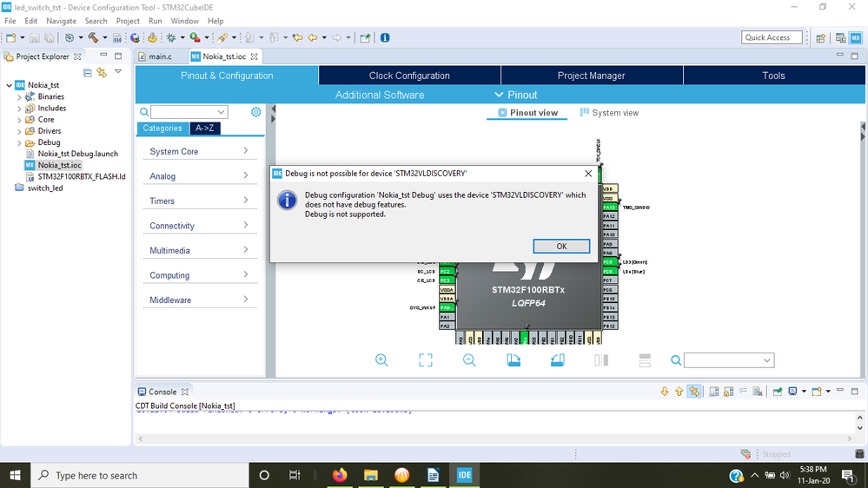Open the Project menu
This screenshot has width=868, height=488.
coord(128,21)
